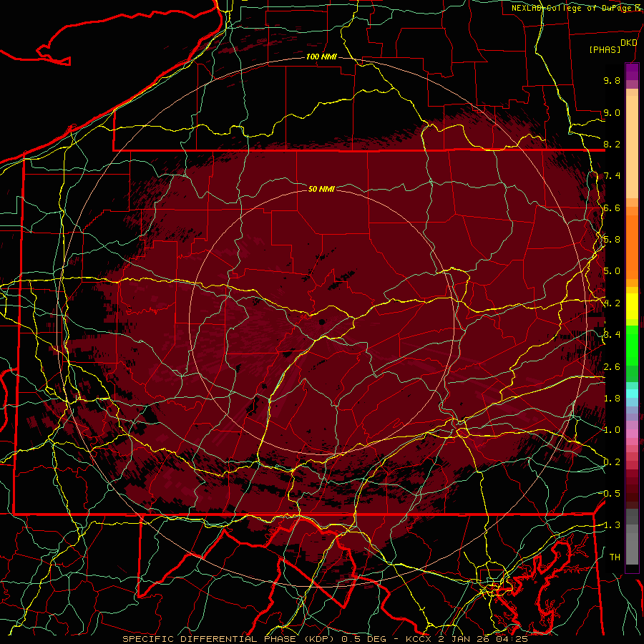Click the 1.0 scale value

pyautogui.click(x=612, y=430)
